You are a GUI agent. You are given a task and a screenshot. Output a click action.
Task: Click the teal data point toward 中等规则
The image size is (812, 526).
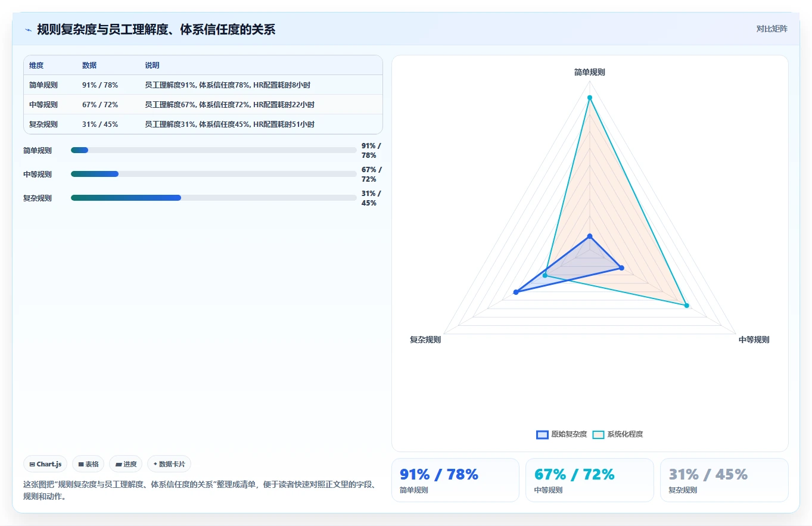click(686, 306)
